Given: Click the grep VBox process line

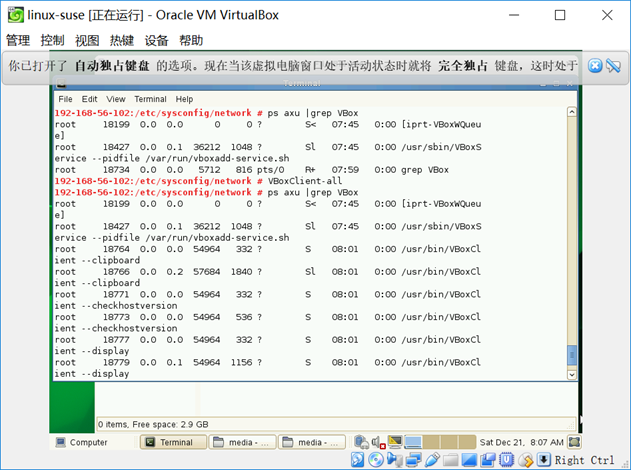Looking at the screenshot, I should tap(252, 169).
